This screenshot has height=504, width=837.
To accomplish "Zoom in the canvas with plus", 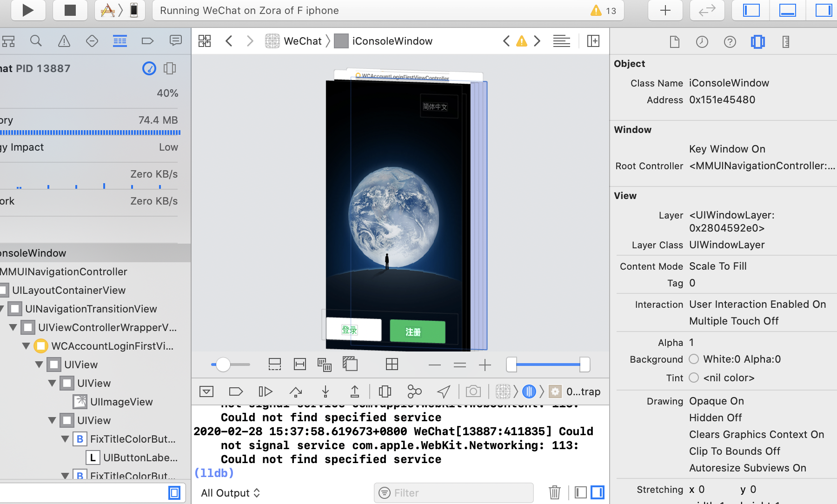I will 485,365.
